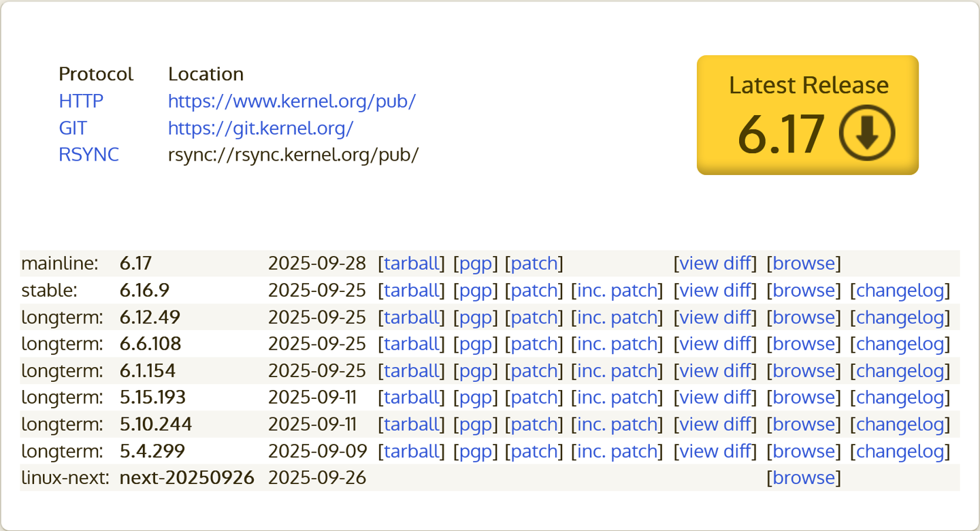Open the pgp signature for mainline 6.17

tap(475, 263)
